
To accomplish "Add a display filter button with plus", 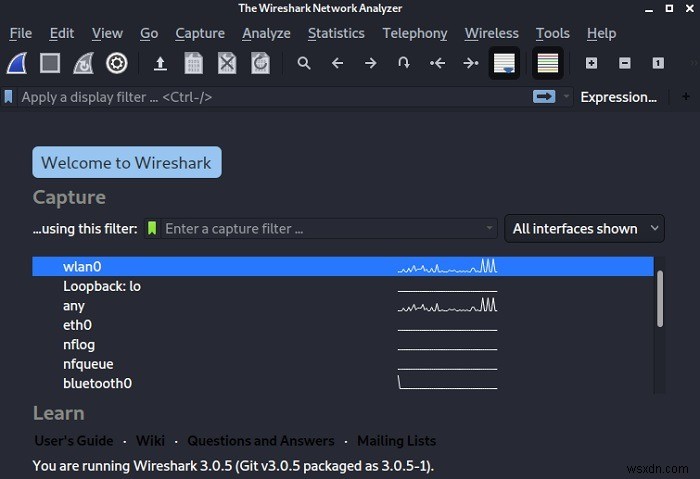I will click(x=686, y=96).
